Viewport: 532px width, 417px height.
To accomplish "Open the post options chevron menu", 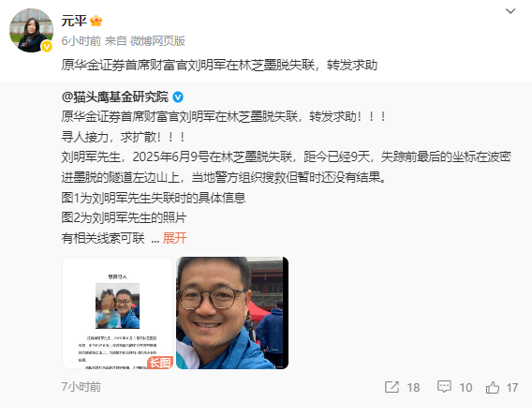I will click(x=510, y=11).
